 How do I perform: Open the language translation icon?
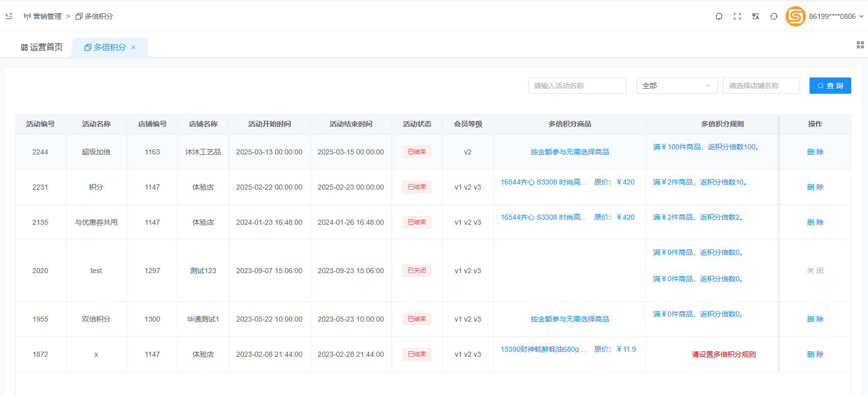pyautogui.click(x=755, y=16)
